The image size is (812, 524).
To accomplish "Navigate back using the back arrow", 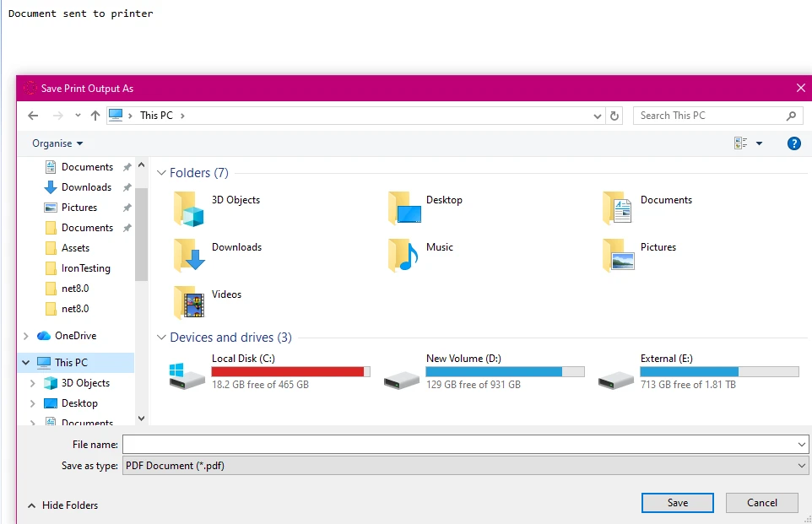I will (x=32, y=115).
